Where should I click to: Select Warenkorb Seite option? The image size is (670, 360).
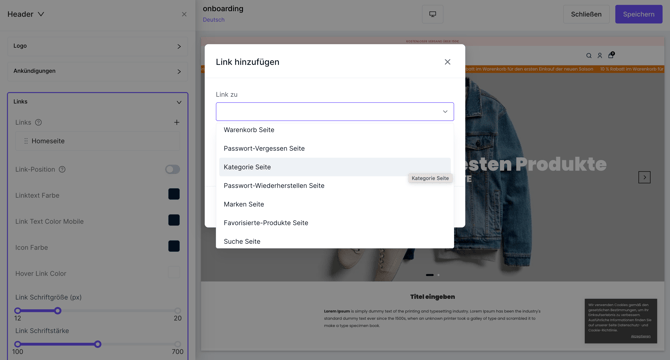click(335, 130)
